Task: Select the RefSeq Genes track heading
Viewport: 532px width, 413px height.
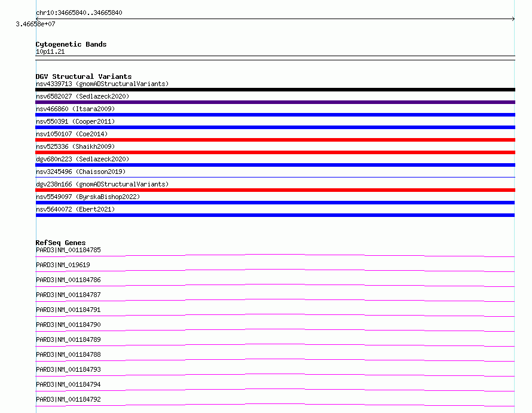Action: [x=60, y=243]
